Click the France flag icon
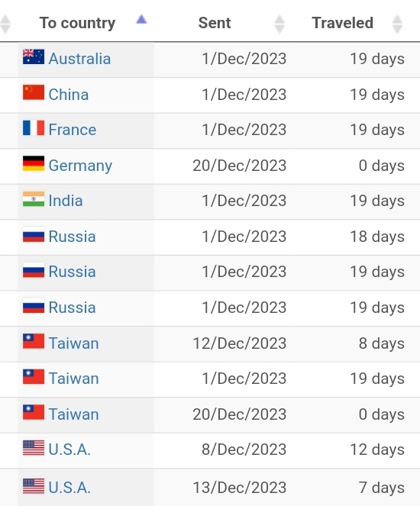420x506 pixels. point(34,127)
